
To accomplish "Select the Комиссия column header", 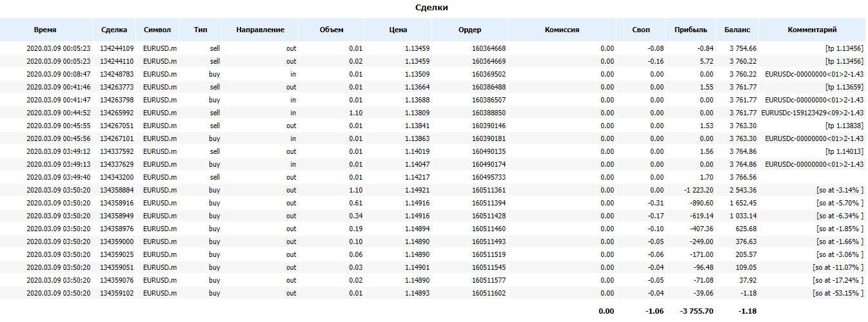I will tap(562, 30).
